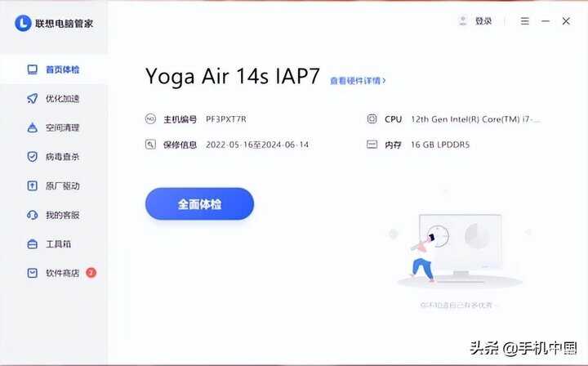Click the 工具箱 toolbox icon
This screenshot has width=588, height=366.
32,243
